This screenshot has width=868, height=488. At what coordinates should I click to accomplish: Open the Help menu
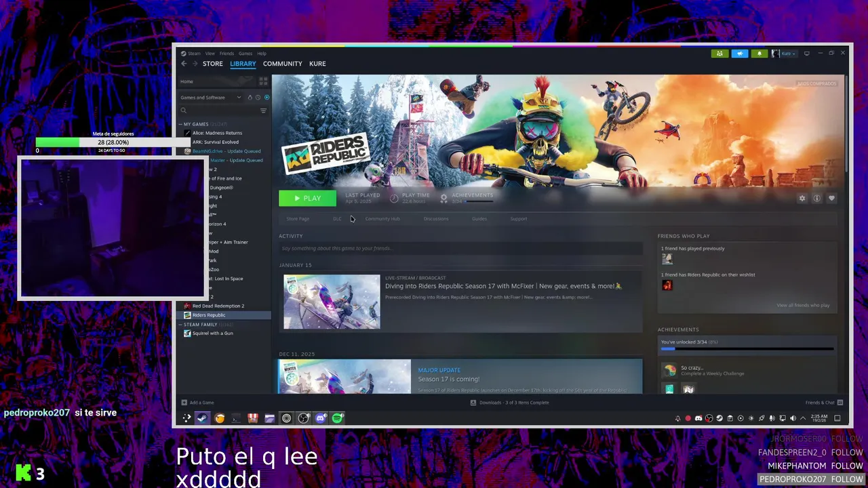262,54
